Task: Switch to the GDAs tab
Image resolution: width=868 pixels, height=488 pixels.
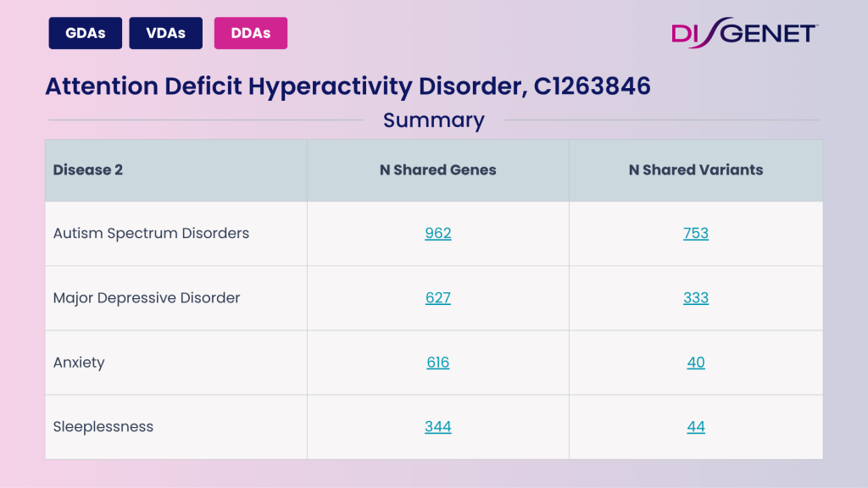Action: [x=85, y=32]
